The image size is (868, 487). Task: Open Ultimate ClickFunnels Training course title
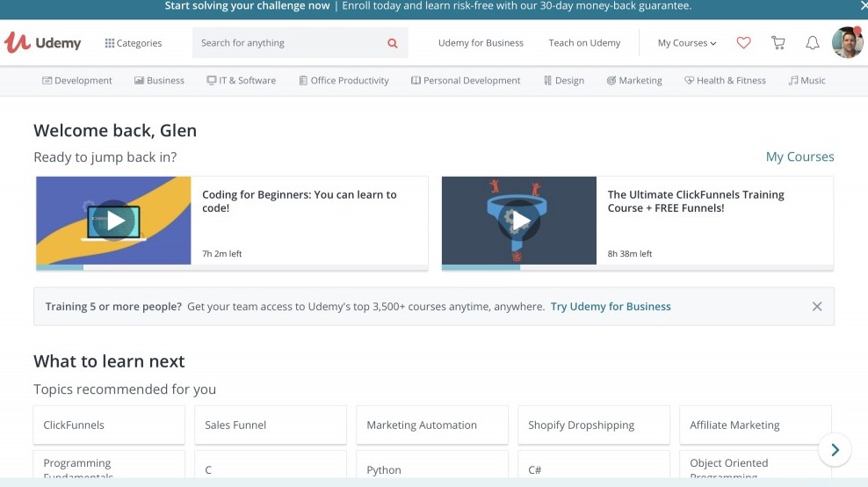[696, 201]
